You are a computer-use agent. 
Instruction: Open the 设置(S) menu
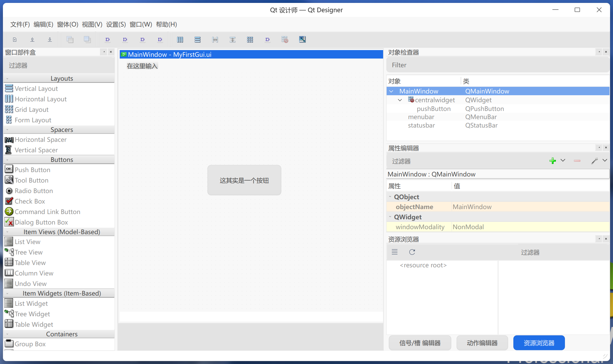pyautogui.click(x=116, y=24)
